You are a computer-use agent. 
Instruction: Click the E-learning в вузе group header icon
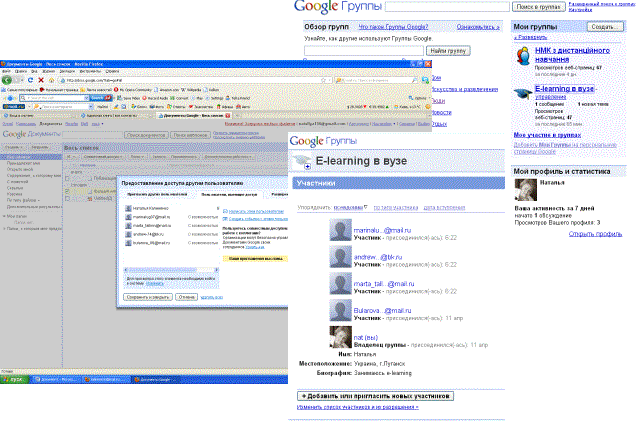(x=302, y=161)
